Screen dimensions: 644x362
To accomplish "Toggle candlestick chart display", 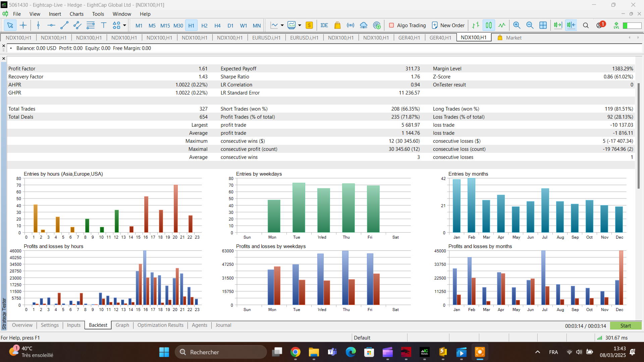I will pos(489,25).
